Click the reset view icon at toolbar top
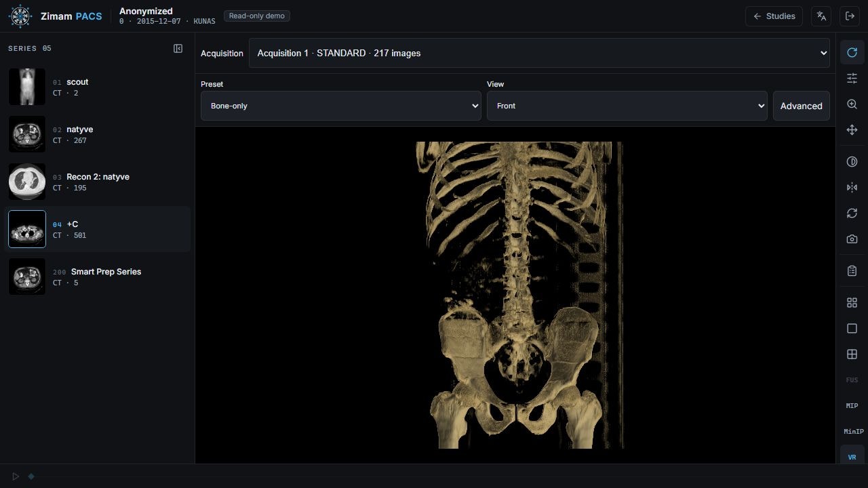Screen dimensions: 868x488 click(x=852, y=53)
